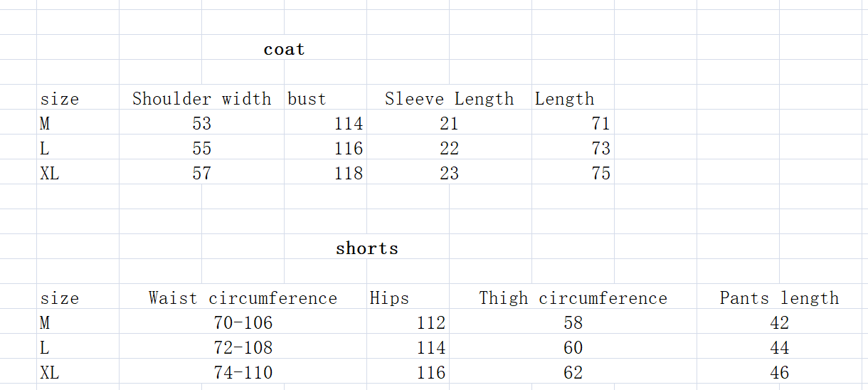The width and height of the screenshot is (868, 390).
Task: Select pants length value 42
Action: 779,323
